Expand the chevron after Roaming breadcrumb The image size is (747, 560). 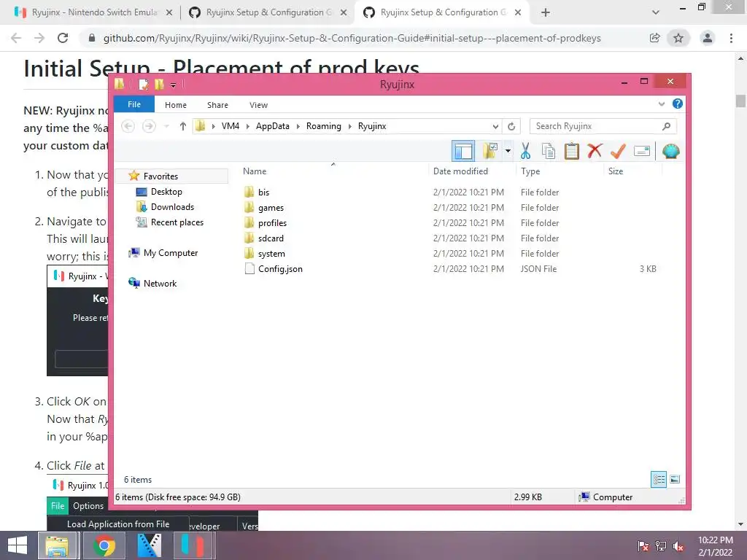350,126
